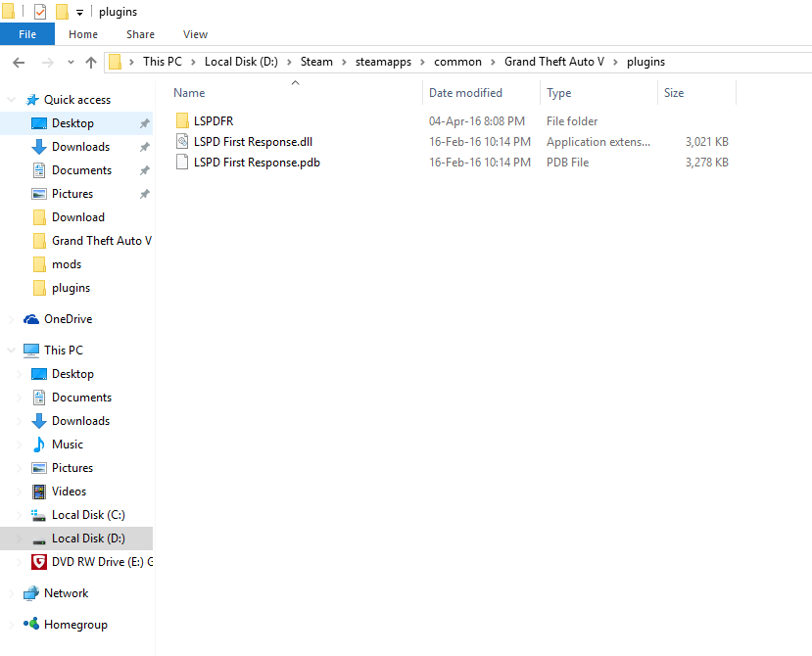Click the Music note icon

coord(39,445)
